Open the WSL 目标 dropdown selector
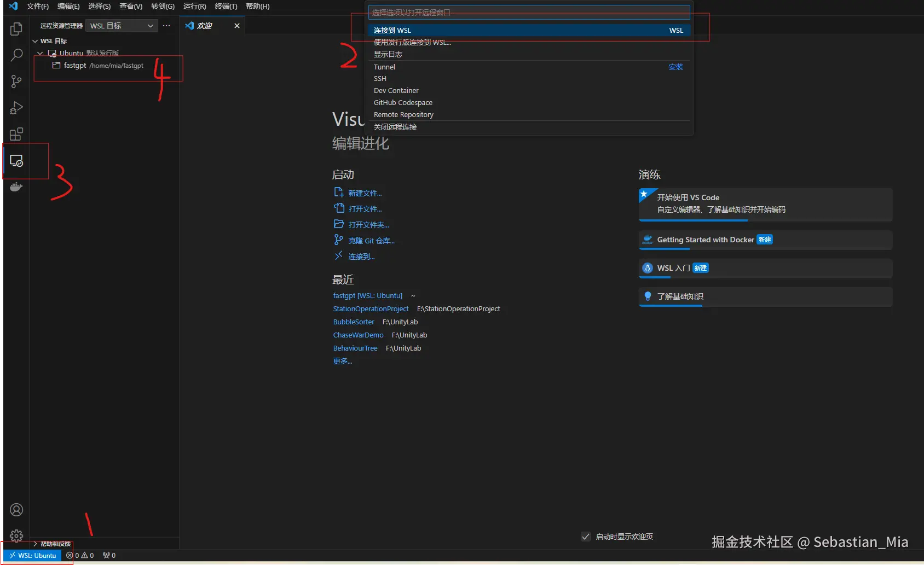 (121, 25)
